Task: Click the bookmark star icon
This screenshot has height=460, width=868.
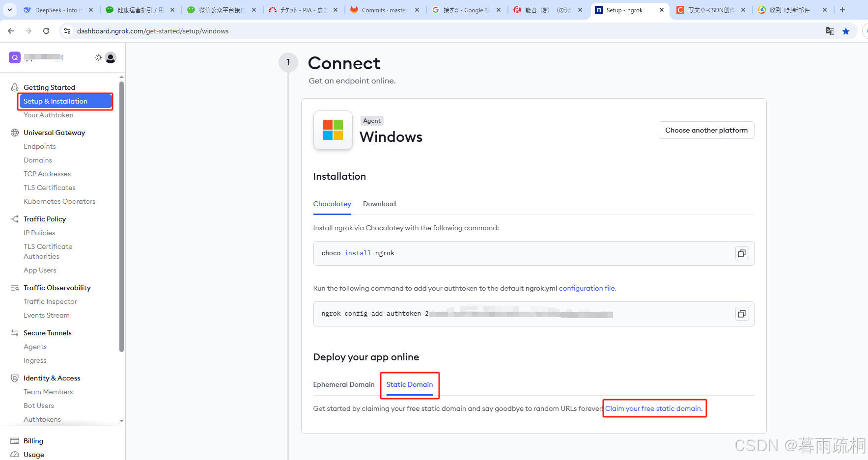Action: 846,31
